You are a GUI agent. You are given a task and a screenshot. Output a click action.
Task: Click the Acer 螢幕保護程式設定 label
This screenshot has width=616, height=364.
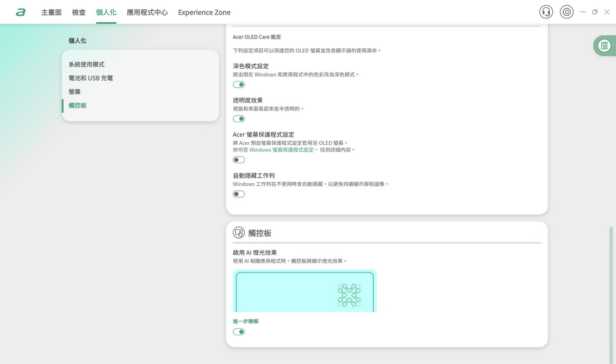pos(263,135)
